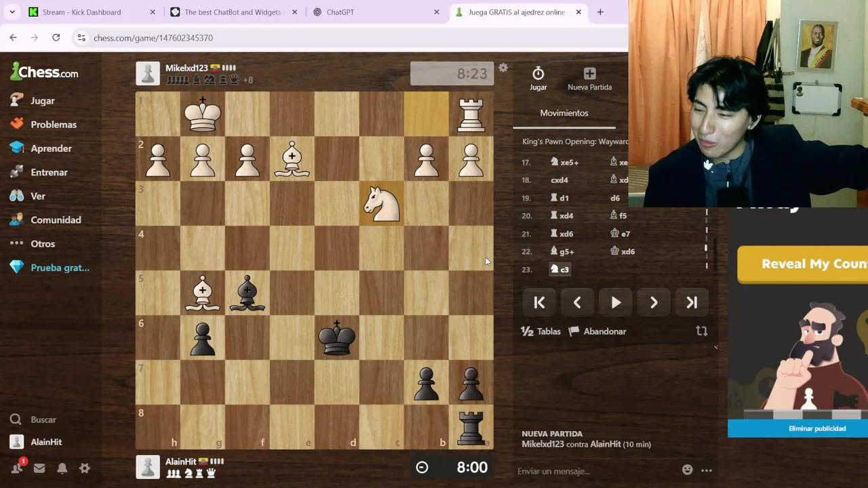Open a new browser tab
Viewport: 868px width, 488px height.
pos(600,12)
